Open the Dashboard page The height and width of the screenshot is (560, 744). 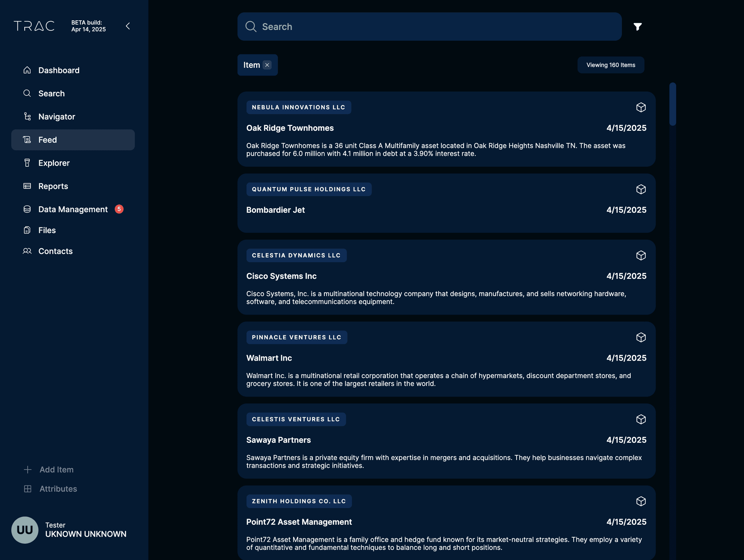click(x=58, y=70)
